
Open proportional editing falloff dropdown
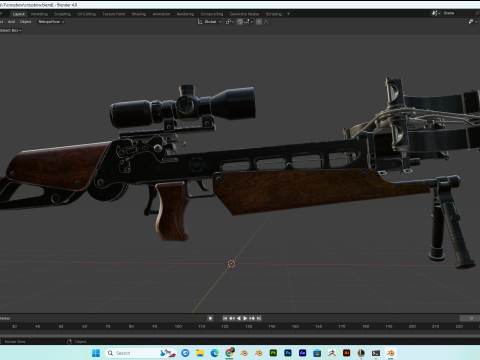267,22
